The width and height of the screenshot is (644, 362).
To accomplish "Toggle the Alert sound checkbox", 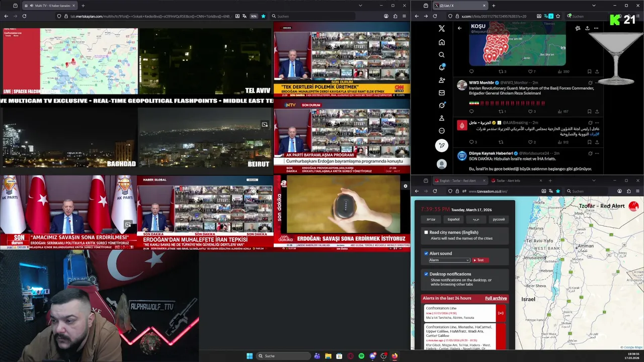I will (426, 253).
